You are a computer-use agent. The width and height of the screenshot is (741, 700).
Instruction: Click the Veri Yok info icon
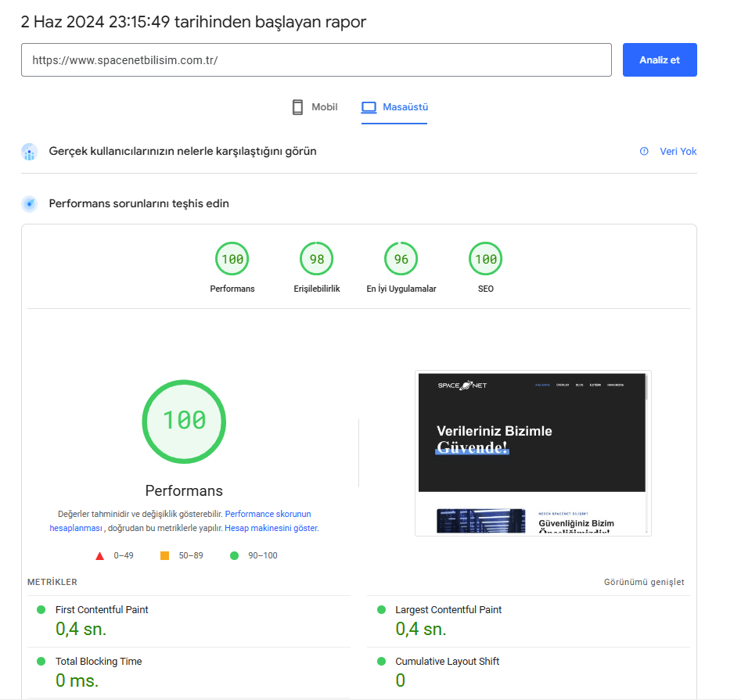tap(644, 152)
